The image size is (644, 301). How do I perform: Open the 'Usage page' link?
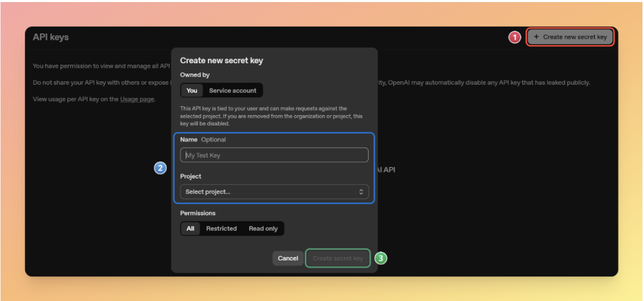[x=136, y=99]
